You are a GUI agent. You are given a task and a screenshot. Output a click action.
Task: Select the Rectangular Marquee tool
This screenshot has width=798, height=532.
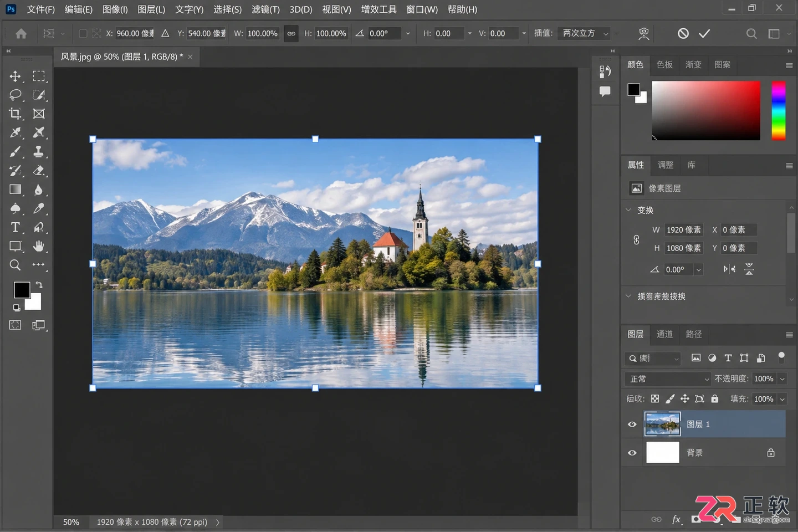point(39,76)
